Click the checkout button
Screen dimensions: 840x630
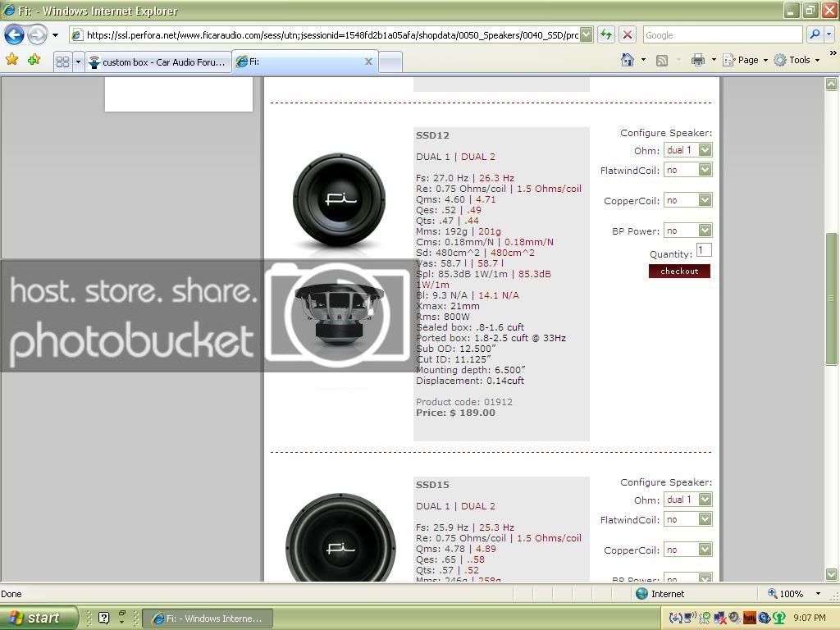[x=679, y=271]
